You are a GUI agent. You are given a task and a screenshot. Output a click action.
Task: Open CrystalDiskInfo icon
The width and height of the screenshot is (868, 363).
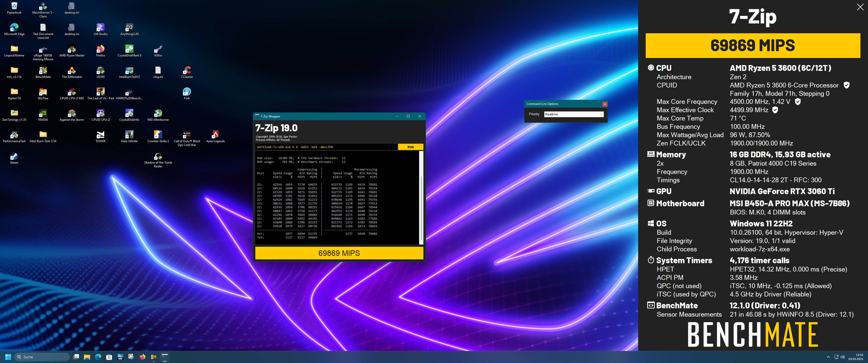129,115
